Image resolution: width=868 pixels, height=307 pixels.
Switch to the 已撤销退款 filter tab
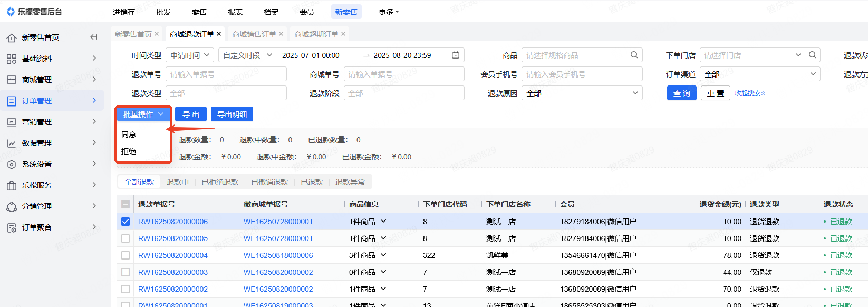tap(269, 182)
